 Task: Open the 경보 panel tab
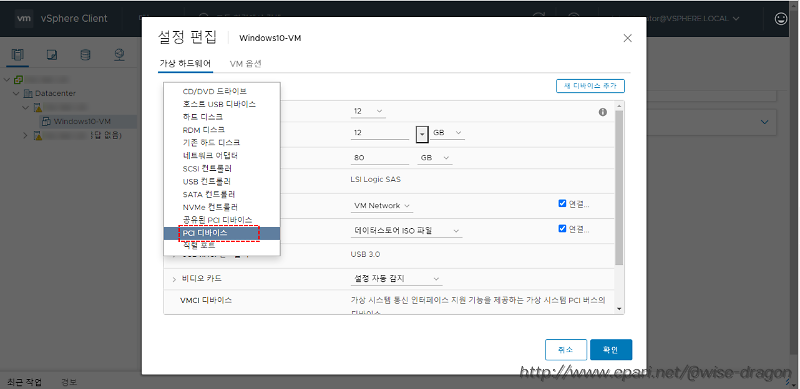pyautogui.click(x=69, y=382)
